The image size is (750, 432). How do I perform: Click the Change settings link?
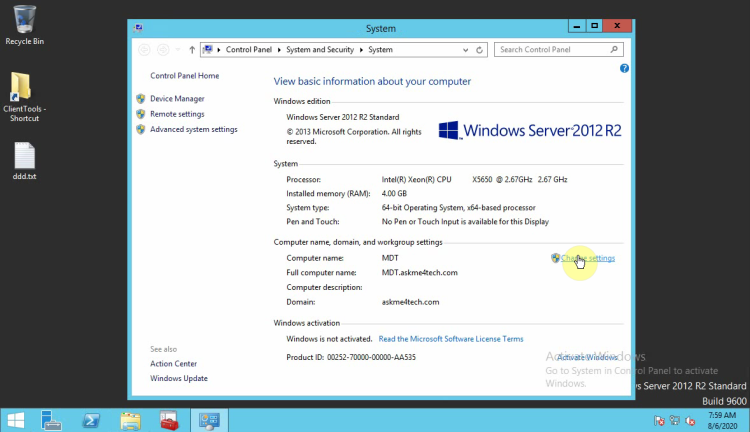pos(587,258)
